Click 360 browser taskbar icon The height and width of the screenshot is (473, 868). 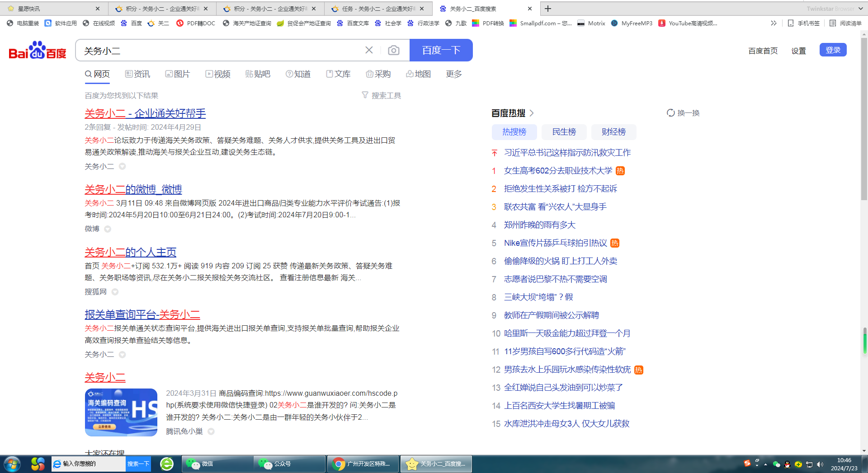pos(167,464)
